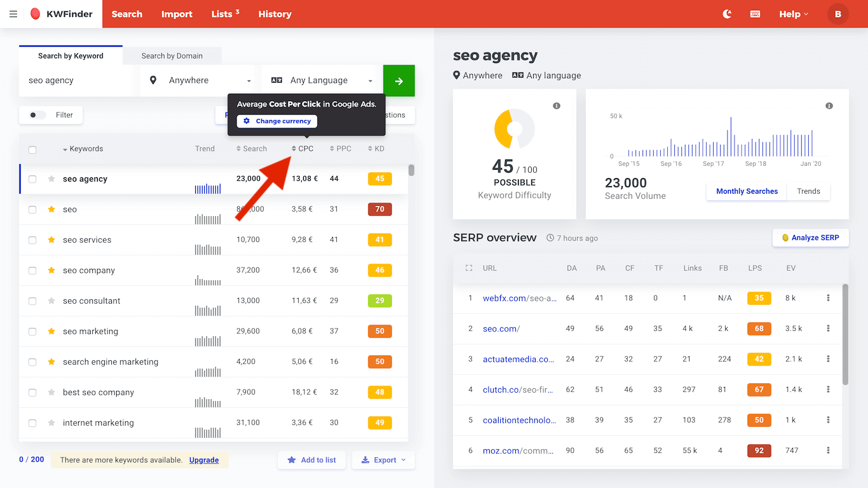Image resolution: width=868 pixels, height=488 pixels.
Task: Sort by Search volume column
Action: point(252,149)
